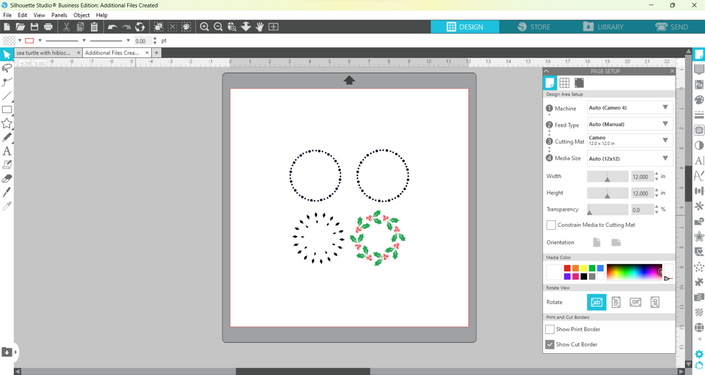Enable Constrain Media to Cutting Mat
705x375 pixels.
tap(551, 225)
